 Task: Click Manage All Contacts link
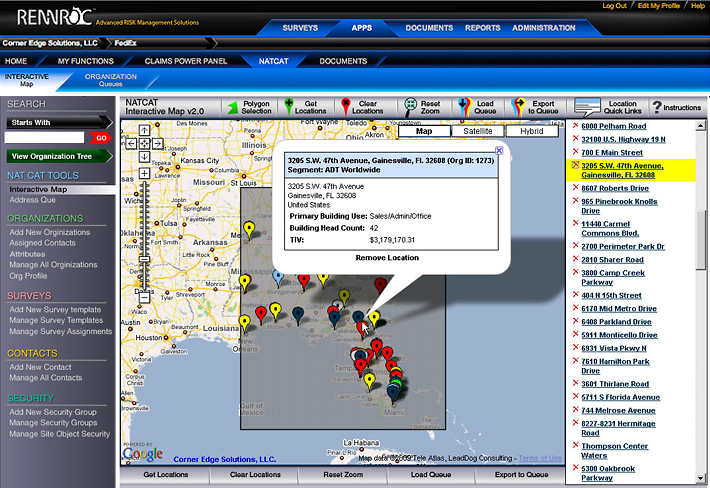click(46, 378)
